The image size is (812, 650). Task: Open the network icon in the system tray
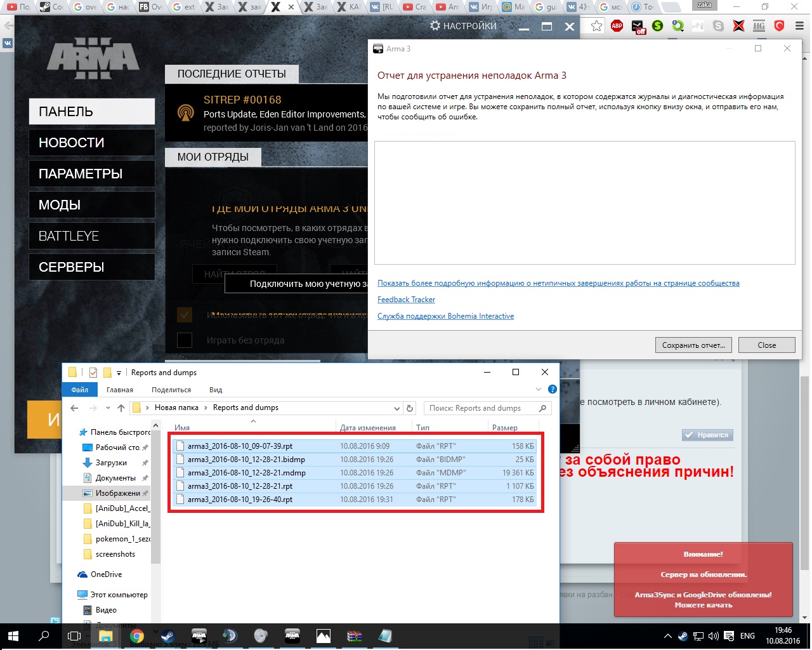coord(698,636)
